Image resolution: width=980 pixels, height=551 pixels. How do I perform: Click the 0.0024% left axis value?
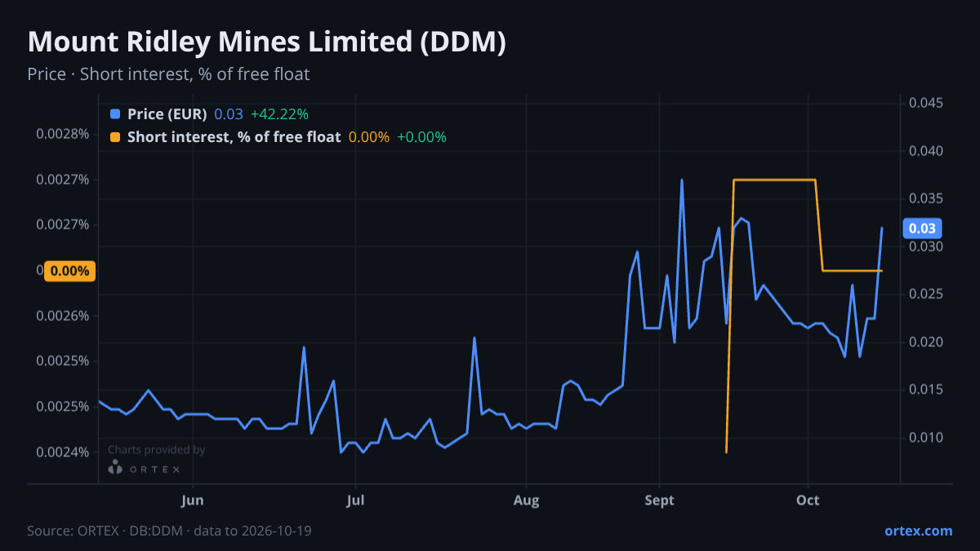tap(62, 452)
